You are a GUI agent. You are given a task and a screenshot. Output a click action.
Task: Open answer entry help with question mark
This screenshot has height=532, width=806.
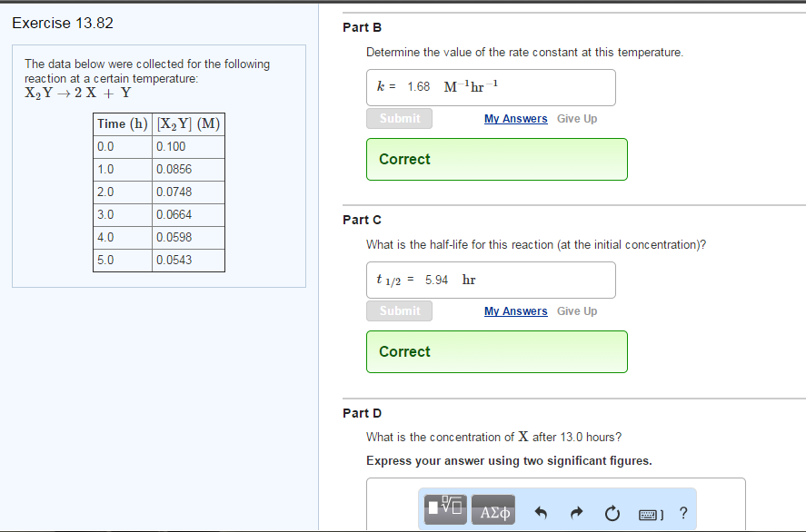pyautogui.click(x=682, y=513)
